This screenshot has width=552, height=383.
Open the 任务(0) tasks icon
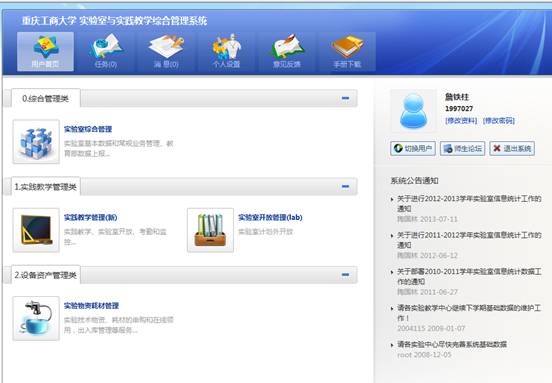point(106,51)
